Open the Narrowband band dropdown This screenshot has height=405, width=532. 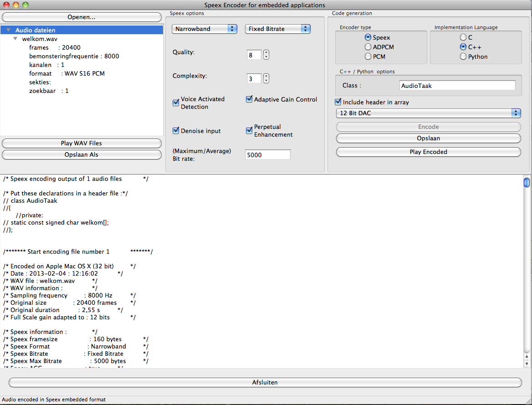coord(204,29)
